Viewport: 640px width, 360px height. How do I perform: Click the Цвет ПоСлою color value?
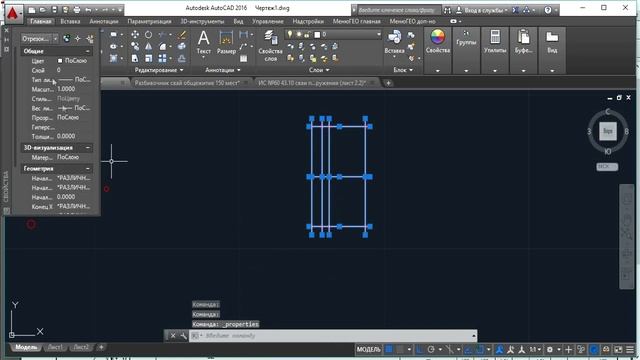73,61
